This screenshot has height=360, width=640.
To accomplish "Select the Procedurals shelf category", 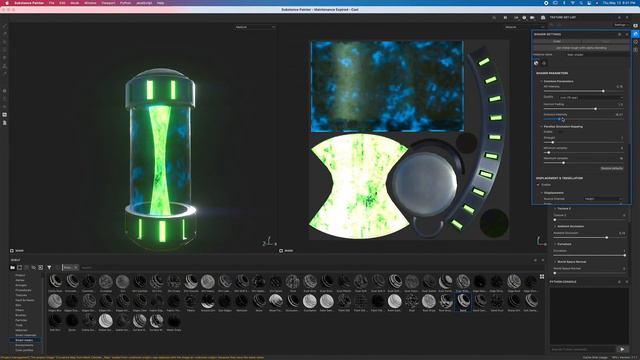I will coord(23,290).
